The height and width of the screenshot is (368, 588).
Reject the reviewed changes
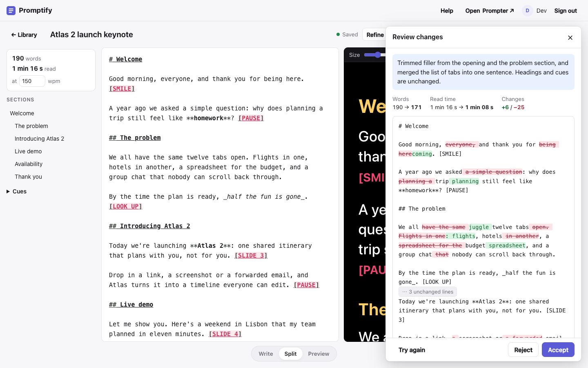[x=523, y=350]
